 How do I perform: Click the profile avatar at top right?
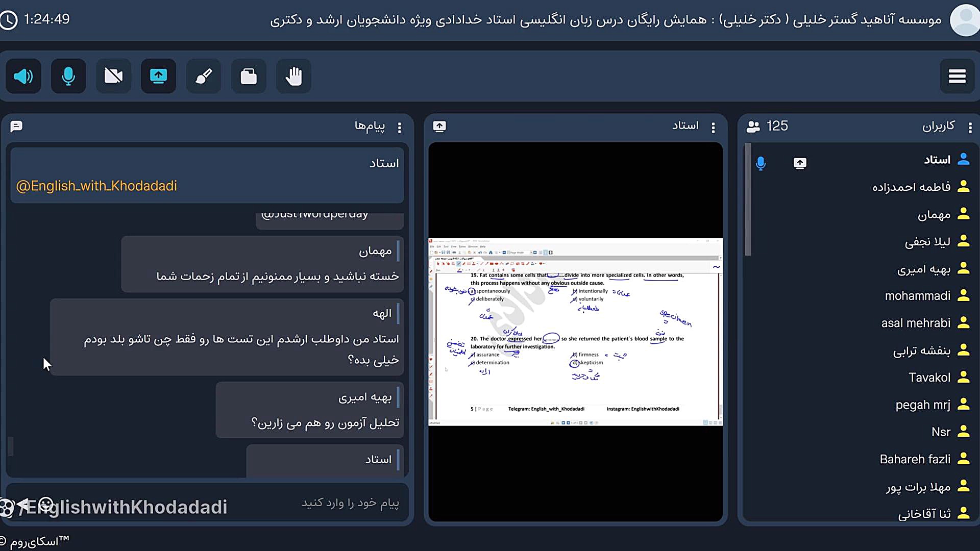(x=965, y=20)
